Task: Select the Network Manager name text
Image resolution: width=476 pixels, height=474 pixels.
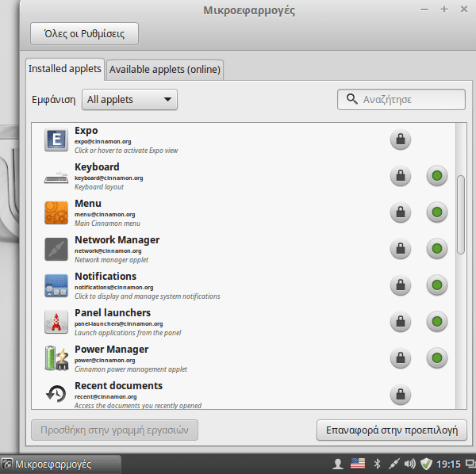Action: (x=117, y=240)
